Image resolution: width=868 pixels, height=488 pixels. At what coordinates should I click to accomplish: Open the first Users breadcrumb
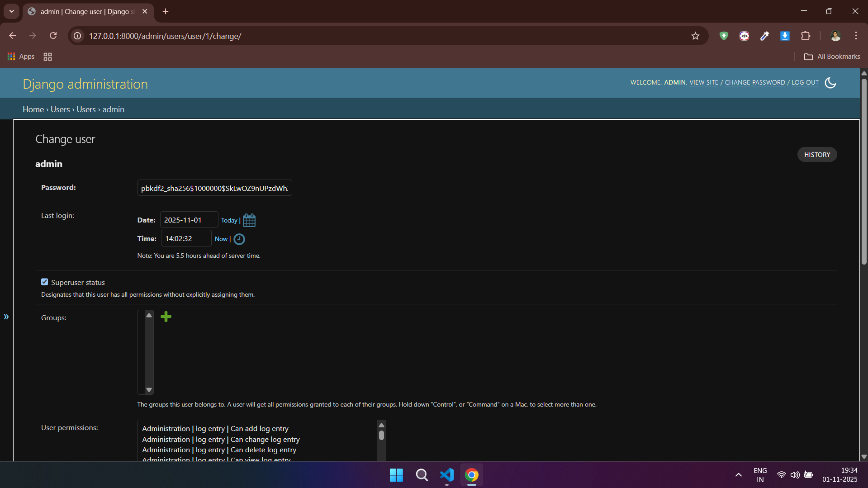tap(60, 109)
